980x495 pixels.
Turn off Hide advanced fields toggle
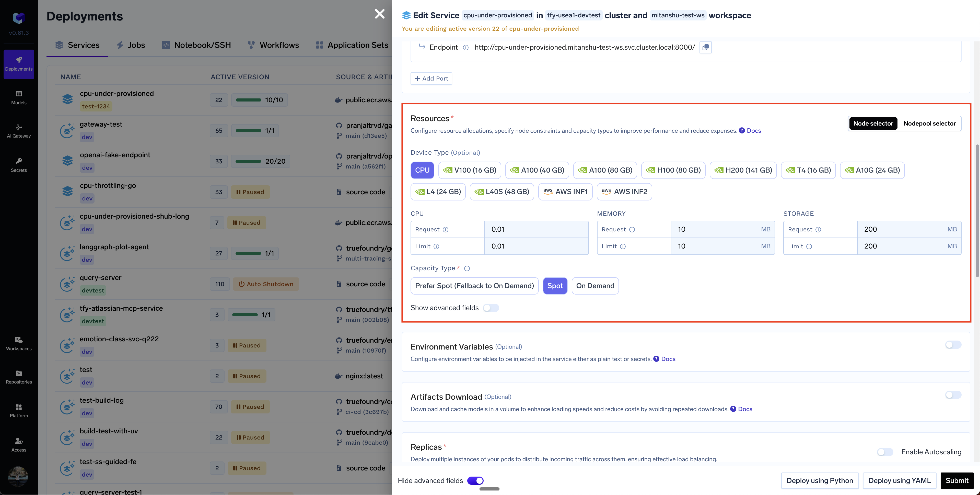pos(475,480)
